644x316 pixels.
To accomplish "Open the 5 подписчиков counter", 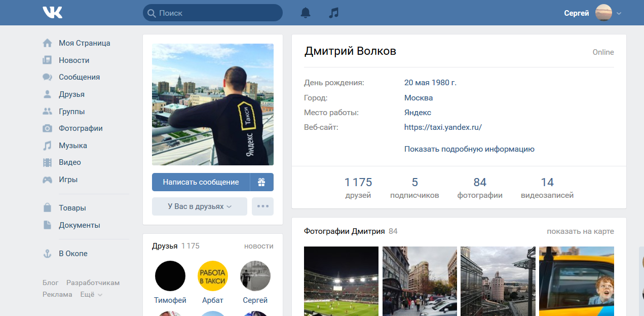I will point(414,188).
